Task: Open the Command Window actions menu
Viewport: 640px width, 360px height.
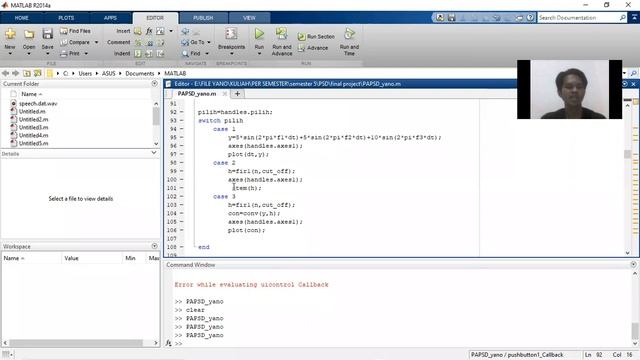Action: click(633, 264)
